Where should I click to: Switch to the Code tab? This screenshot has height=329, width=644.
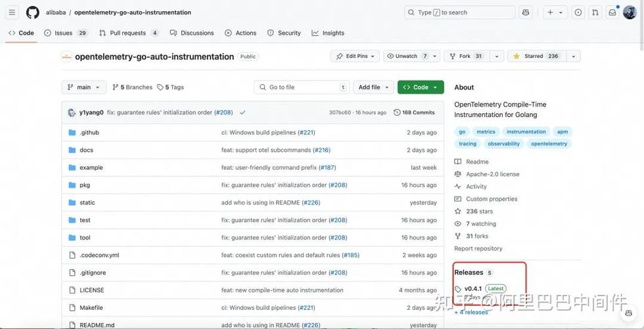[x=21, y=33]
